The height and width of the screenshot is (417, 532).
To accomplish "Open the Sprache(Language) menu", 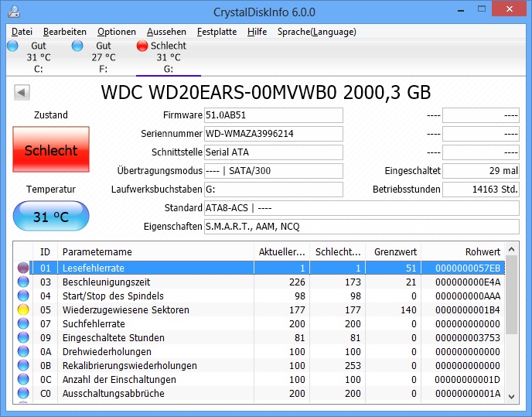I will tap(316, 32).
